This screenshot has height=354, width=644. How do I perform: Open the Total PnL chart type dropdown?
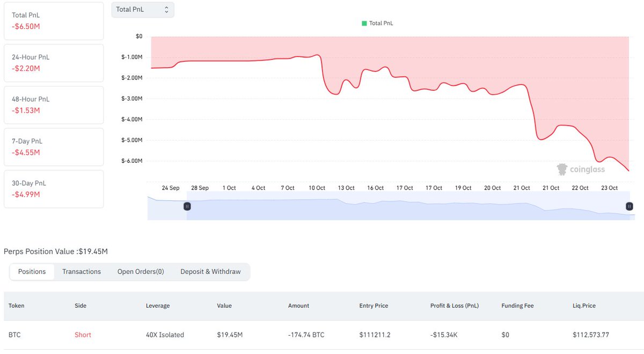143,10
